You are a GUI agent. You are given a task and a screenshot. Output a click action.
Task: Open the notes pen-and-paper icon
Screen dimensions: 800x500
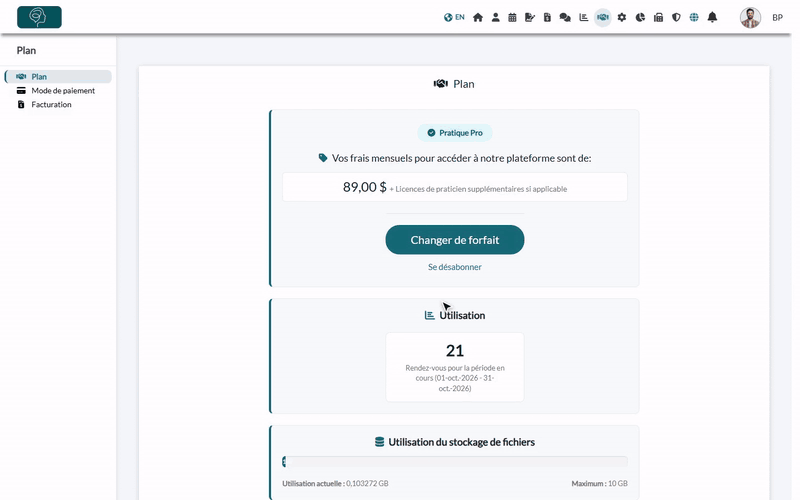point(530,17)
